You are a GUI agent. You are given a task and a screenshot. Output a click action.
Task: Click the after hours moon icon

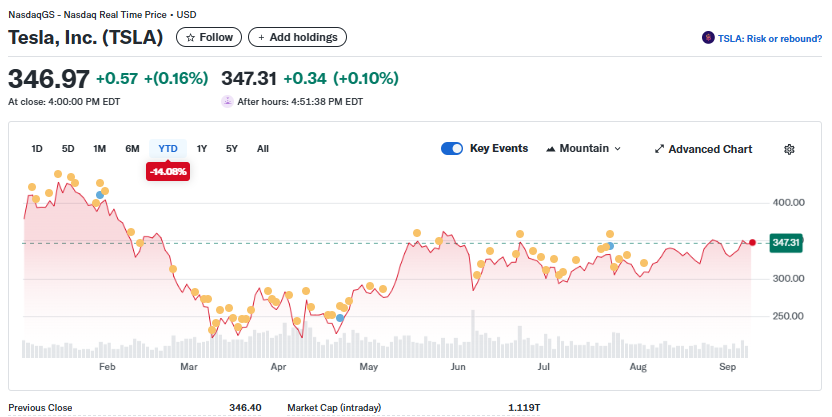click(x=228, y=101)
